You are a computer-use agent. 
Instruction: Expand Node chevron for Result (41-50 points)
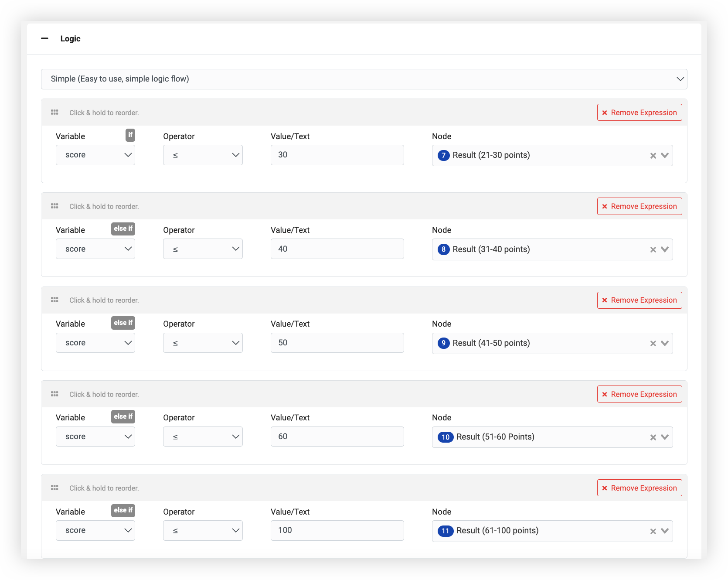[x=665, y=343]
